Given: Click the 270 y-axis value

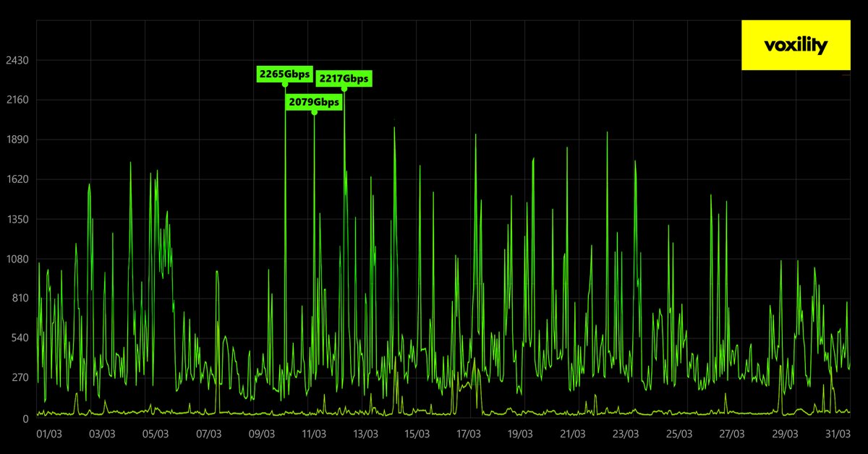Looking at the screenshot, I should click(19, 377).
